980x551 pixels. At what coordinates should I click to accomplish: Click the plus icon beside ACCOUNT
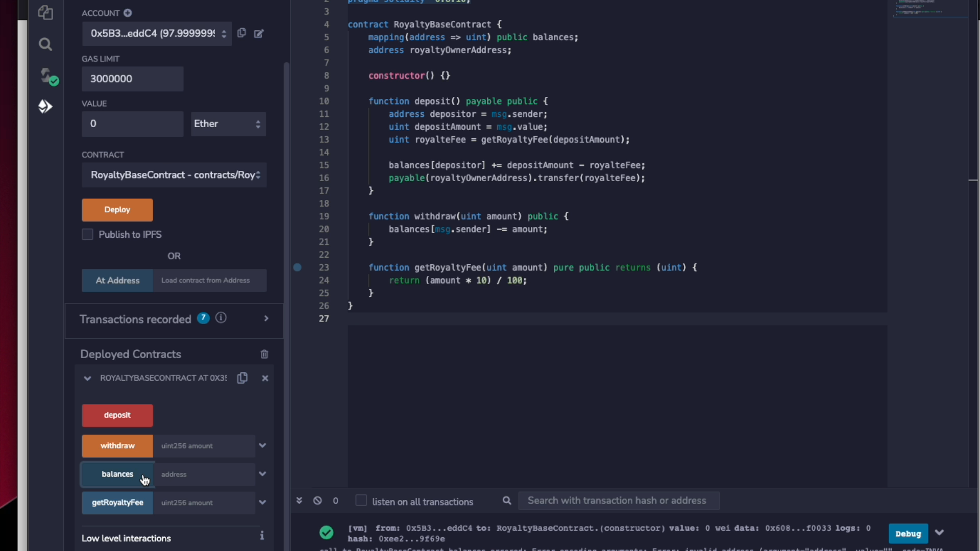click(x=128, y=13)
